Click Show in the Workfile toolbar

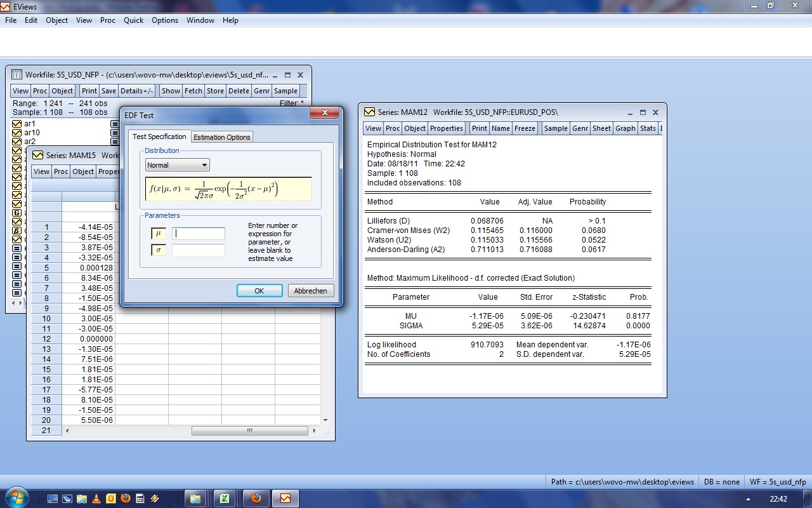171,91
